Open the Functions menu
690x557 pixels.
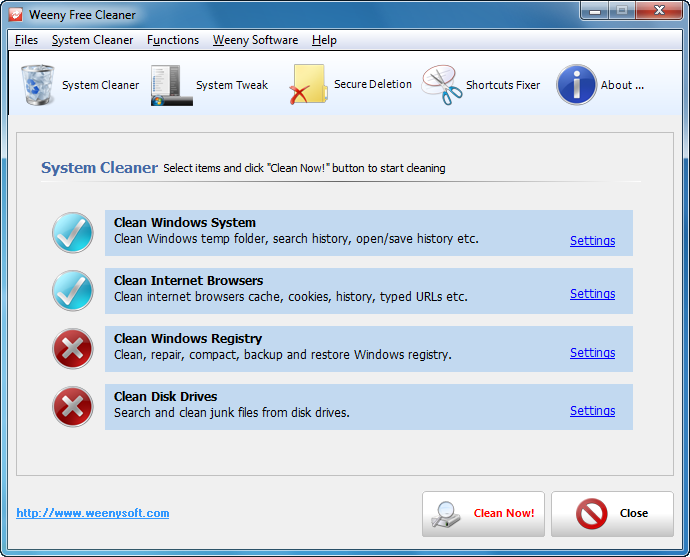[x=173, y=40]
